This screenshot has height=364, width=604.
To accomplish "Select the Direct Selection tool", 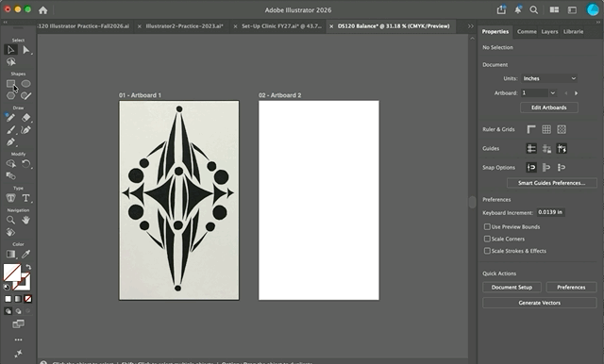I will point(25,50).
